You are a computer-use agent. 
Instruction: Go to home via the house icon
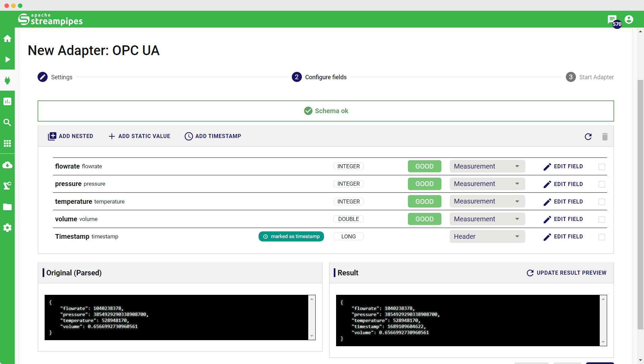7,39
